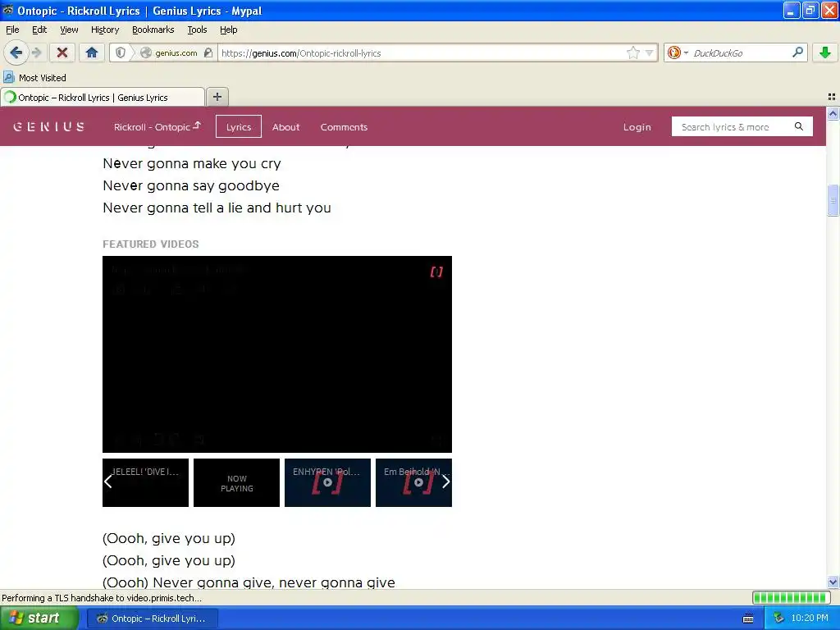Click lyric line Never gonna say goodbye
The width and height of the screenshot is (840, 630).
191,186
